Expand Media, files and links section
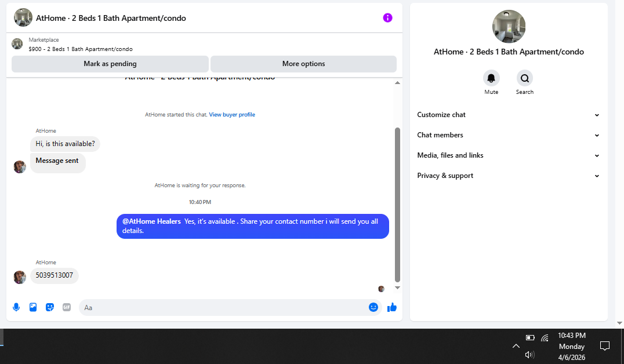This screenshot has width=624, height=364. [508, 155]
